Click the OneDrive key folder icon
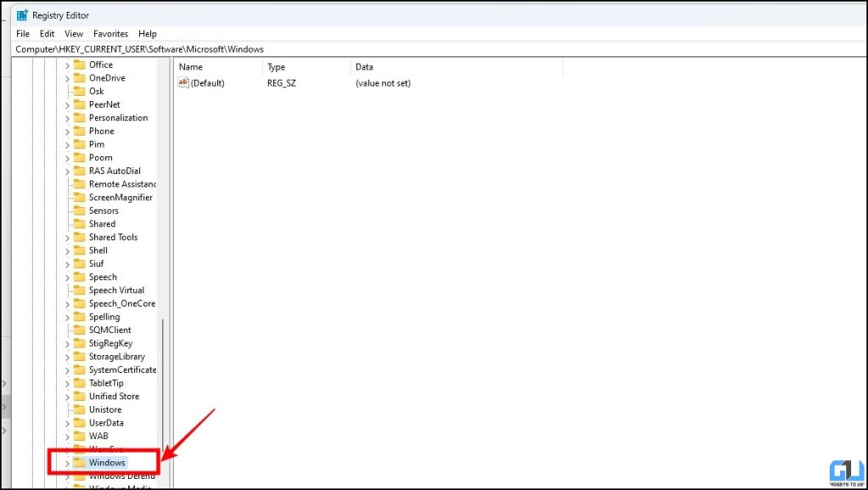The height and width of the screenshot is (490, 868). (80, 78)
